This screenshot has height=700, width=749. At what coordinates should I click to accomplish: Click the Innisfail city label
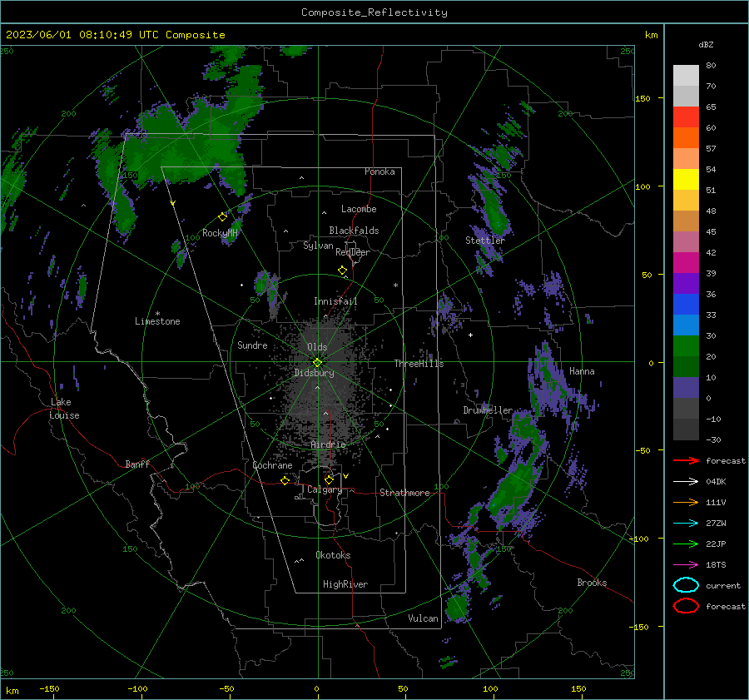pos(335,301)
